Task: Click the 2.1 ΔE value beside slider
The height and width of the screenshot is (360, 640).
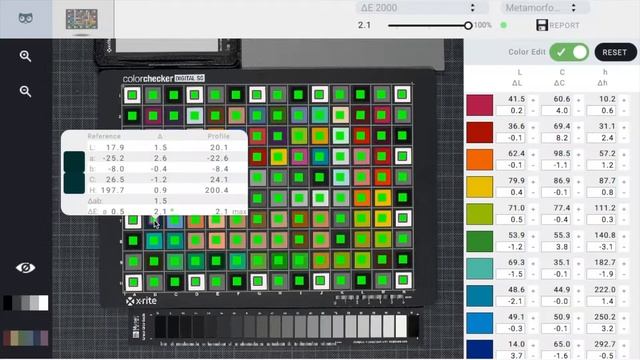Action: [364, 25]
